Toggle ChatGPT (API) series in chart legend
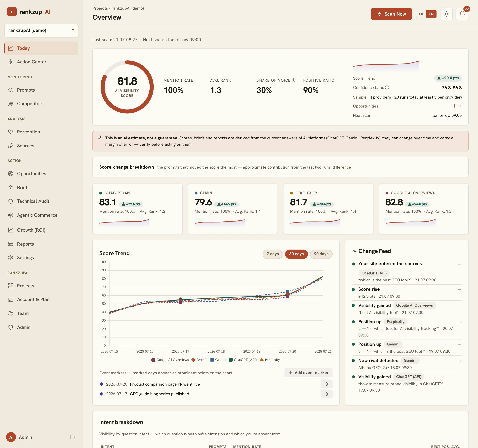 (243, 360)
